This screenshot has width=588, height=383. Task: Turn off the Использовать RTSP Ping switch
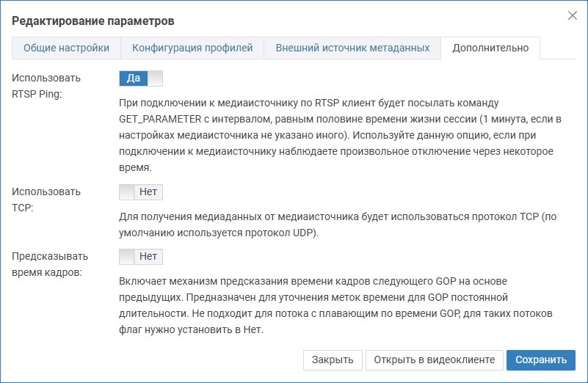click(141, 79)
